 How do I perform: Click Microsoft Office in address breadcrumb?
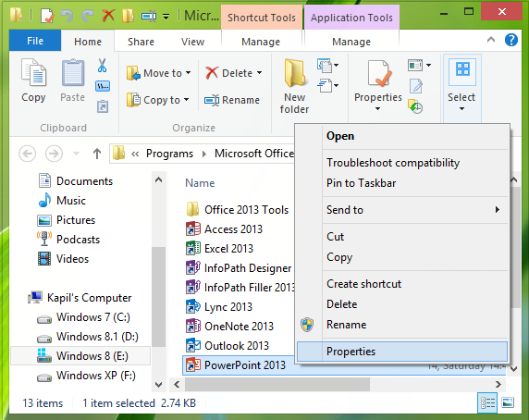(x=254, y=154)
